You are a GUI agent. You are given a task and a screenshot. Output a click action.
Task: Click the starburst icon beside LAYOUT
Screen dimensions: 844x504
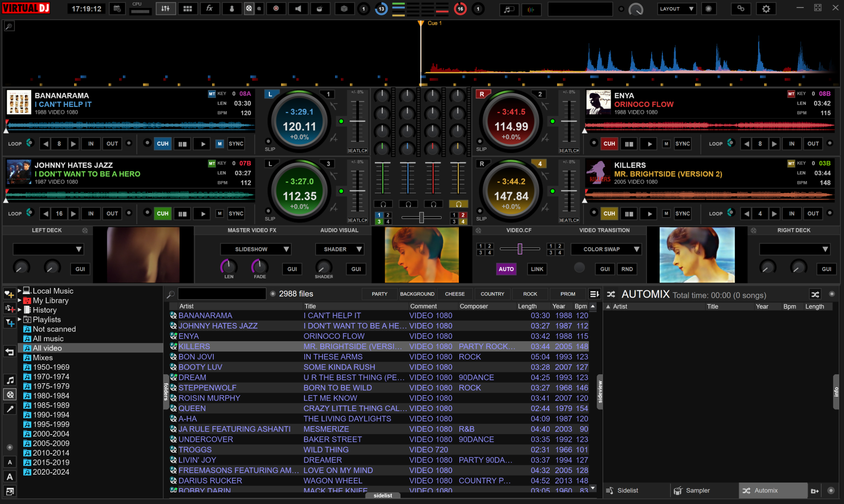click(709, 9)
